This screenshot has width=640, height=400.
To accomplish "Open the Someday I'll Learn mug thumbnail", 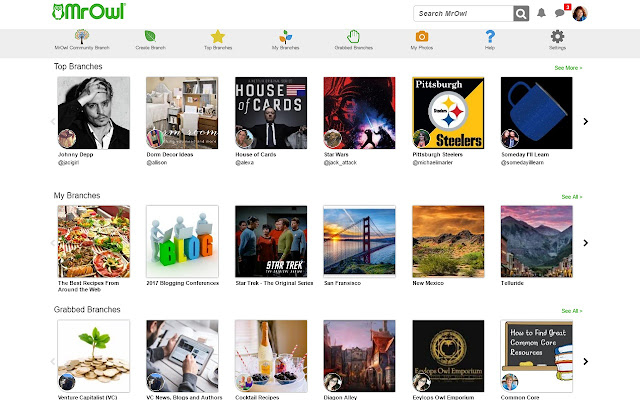I will pos(537,113).
